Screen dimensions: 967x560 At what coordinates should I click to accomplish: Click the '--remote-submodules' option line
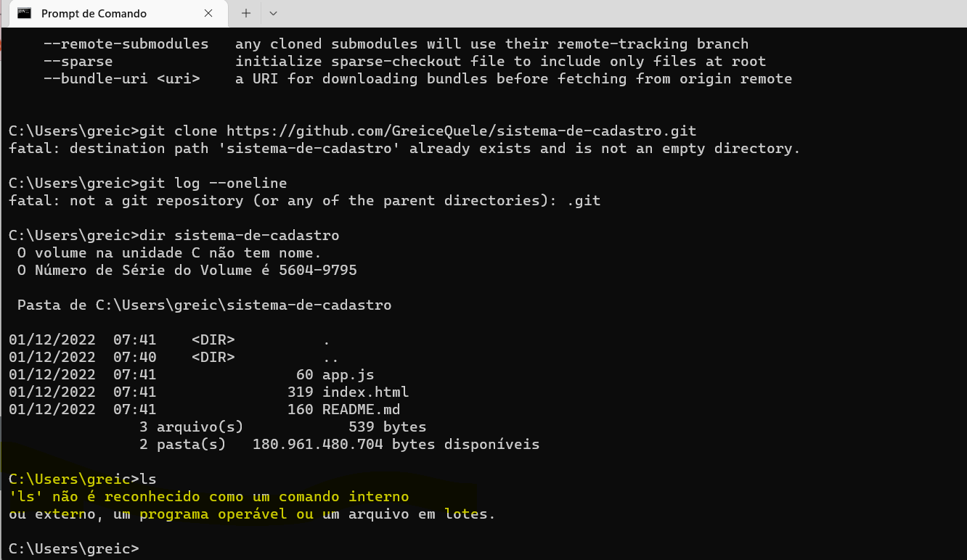(x=396, y=44)
